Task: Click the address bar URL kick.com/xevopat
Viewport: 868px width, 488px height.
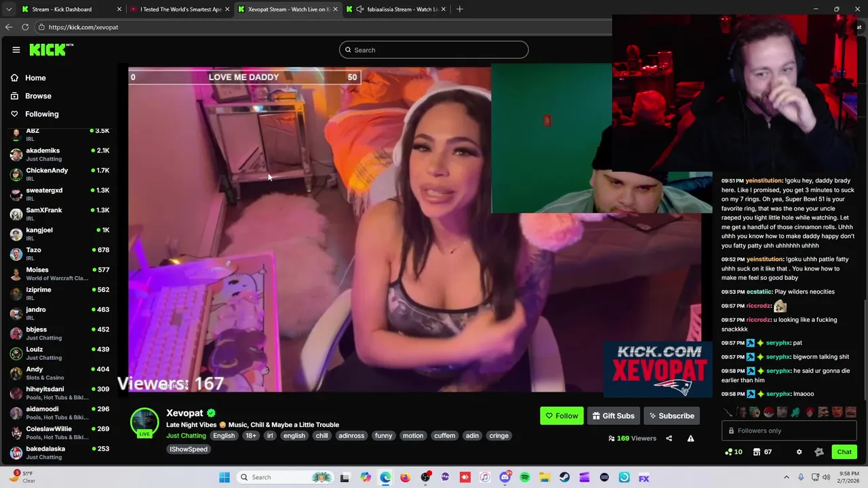Action: (83, 27)
